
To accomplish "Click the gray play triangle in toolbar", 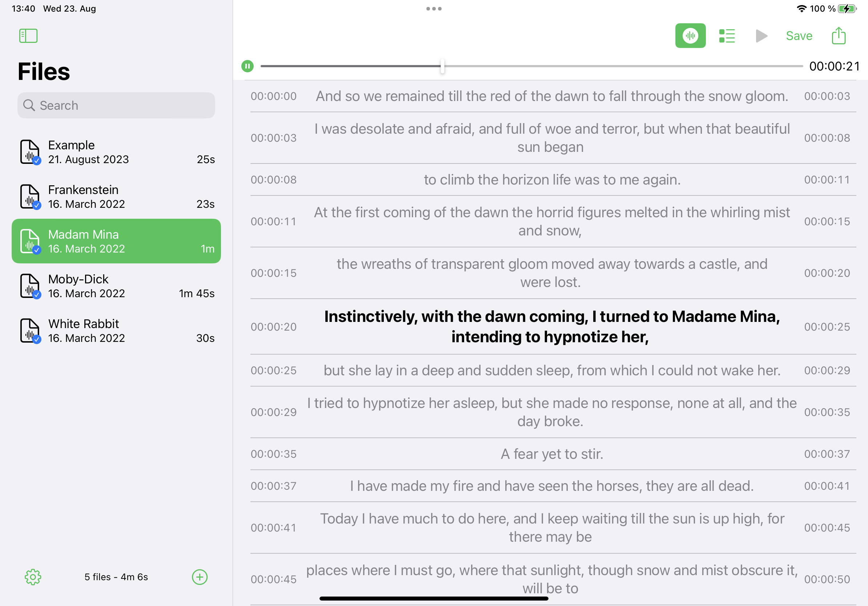I will (x=761, y=36).
